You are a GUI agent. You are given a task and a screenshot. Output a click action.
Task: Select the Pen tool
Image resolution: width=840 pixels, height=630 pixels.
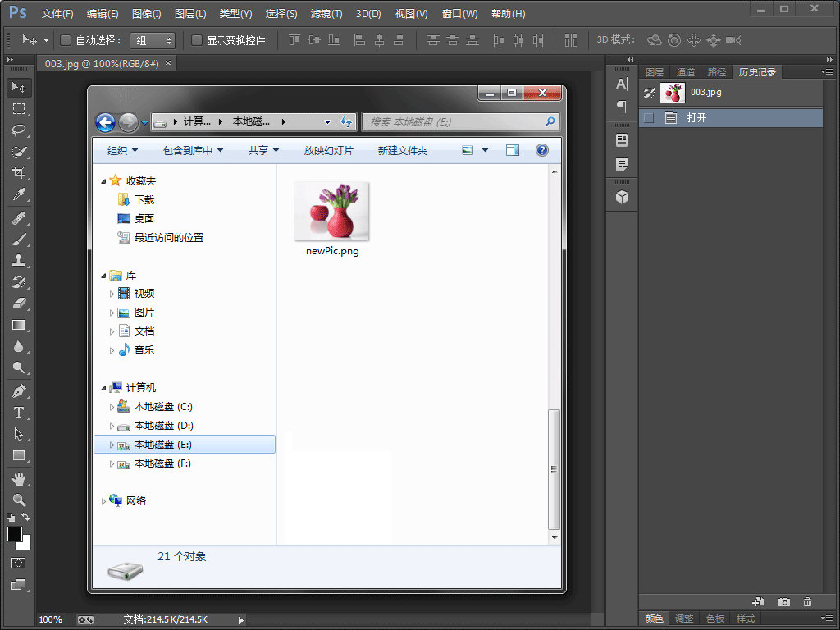(x=19, y=391)
